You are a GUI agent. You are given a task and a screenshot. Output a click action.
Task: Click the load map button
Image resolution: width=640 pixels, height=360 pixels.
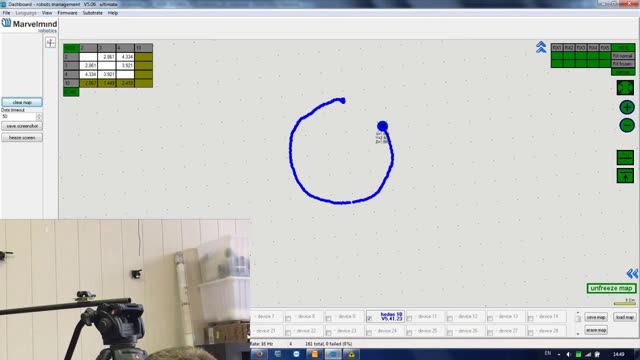(624, 317)
